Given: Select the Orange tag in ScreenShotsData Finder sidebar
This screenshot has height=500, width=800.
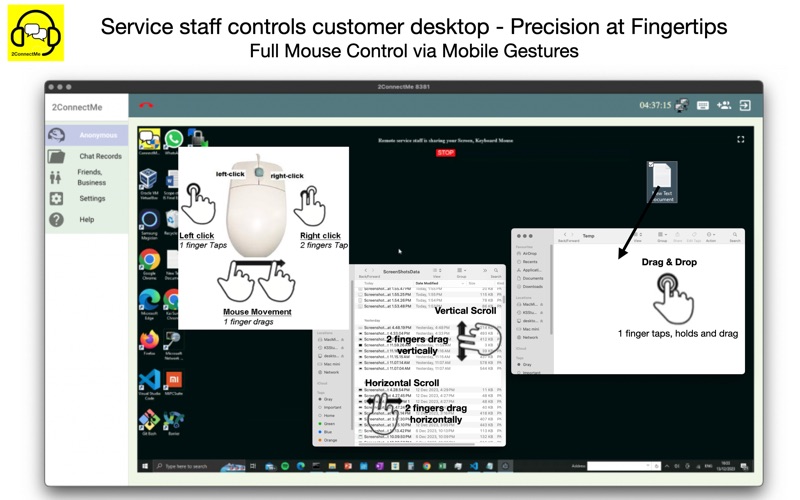Looking at the screenshot, I should point(330,440).
